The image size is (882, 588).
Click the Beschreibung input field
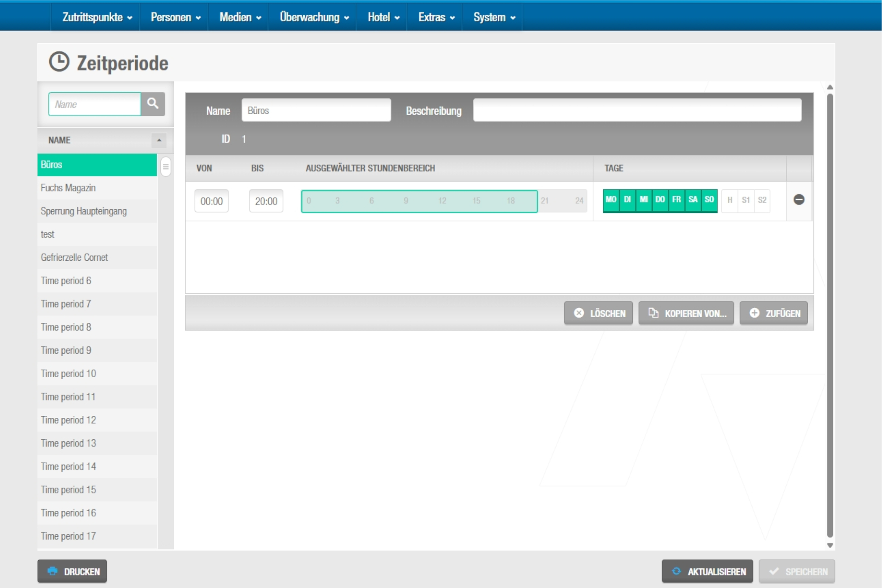(637, 110)
